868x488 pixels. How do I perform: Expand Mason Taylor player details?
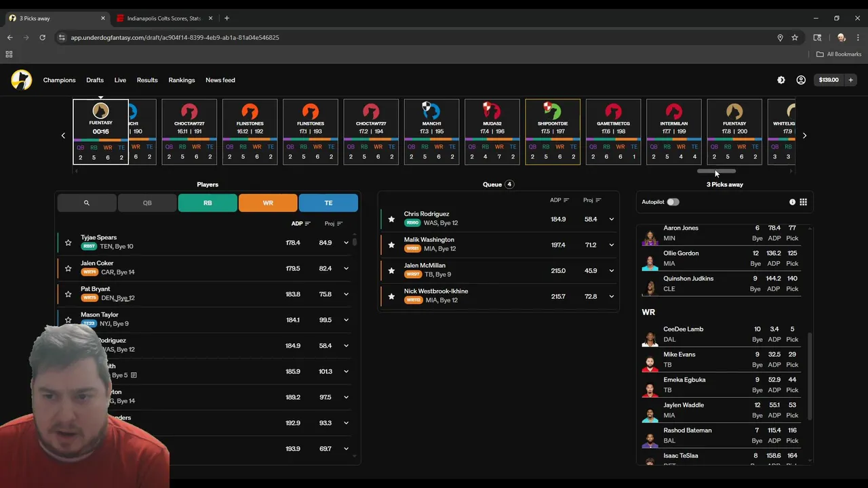point(346,320)
